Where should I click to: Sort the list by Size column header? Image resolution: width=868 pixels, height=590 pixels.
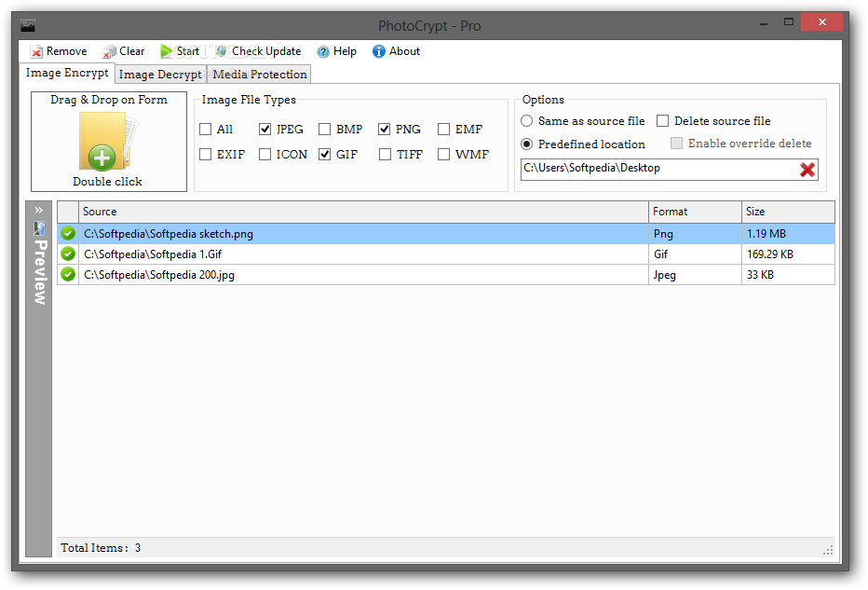click(x=788, y=212)
